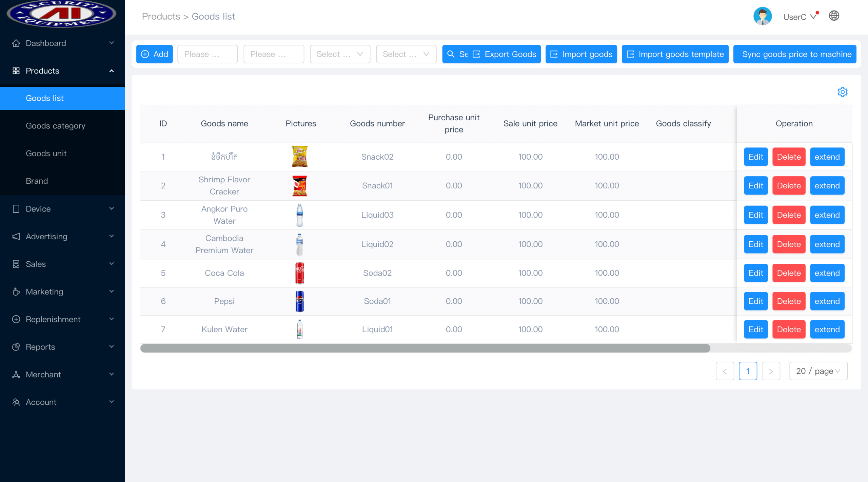Click the Marketing icon in sidebar

[x=16, y=292]
